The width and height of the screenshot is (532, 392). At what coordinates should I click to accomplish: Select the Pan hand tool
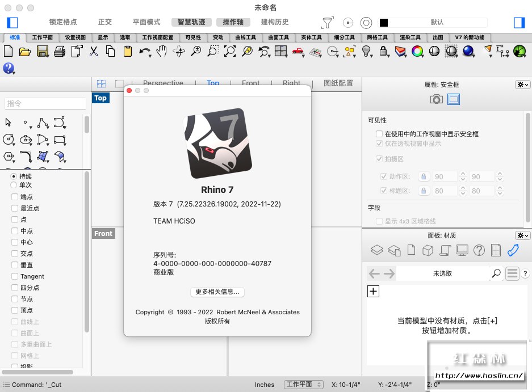tap(162, 51)
